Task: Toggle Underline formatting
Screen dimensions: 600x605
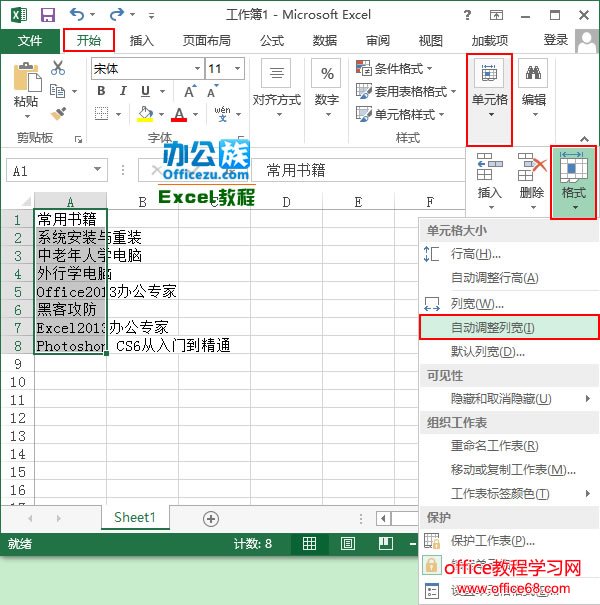Action: point(145,91)
